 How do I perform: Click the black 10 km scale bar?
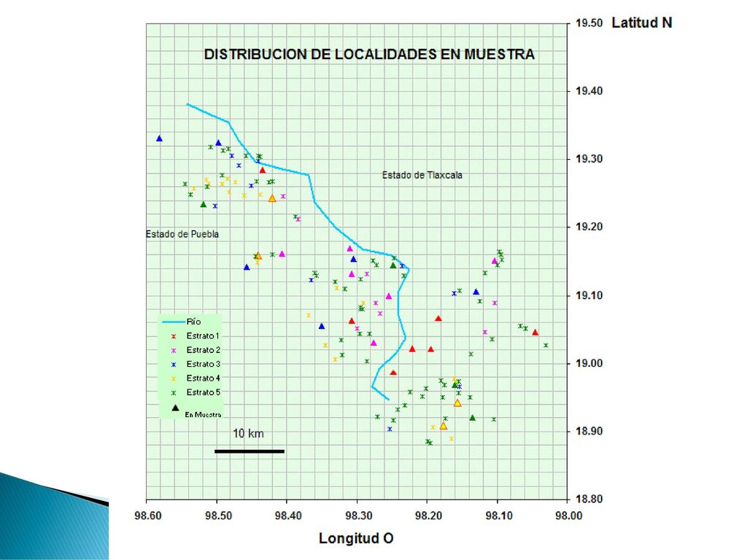[x=249, y=451]
